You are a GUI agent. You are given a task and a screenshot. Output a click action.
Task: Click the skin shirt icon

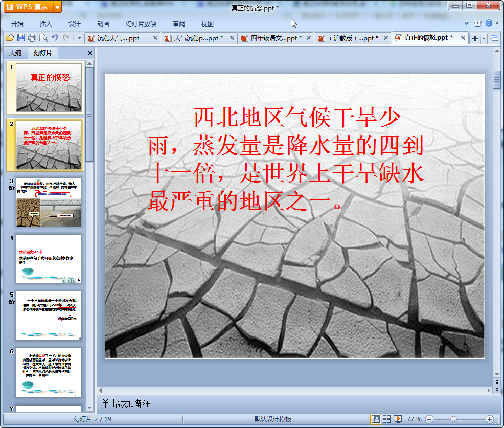(x=477, y=23)
